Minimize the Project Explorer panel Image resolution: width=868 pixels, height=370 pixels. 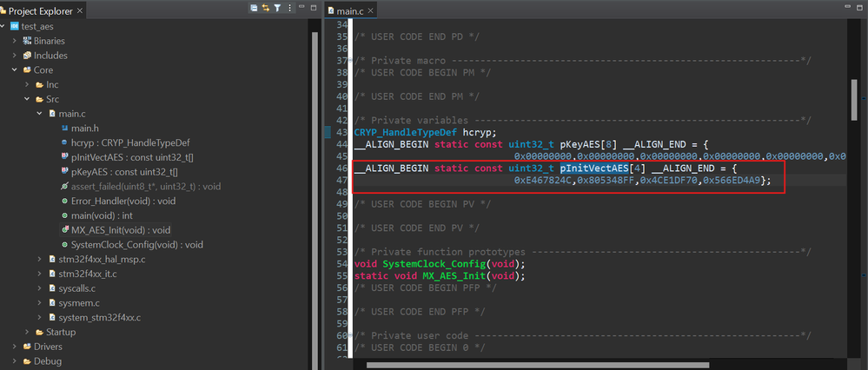(301, 7)
